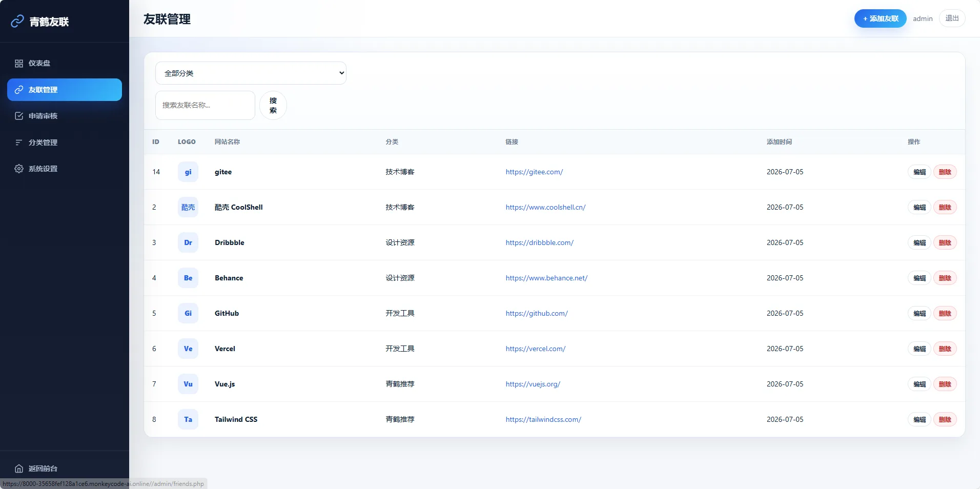
Task: Click the 酷壳 CoolShell site name
Action: coord(239,207)
